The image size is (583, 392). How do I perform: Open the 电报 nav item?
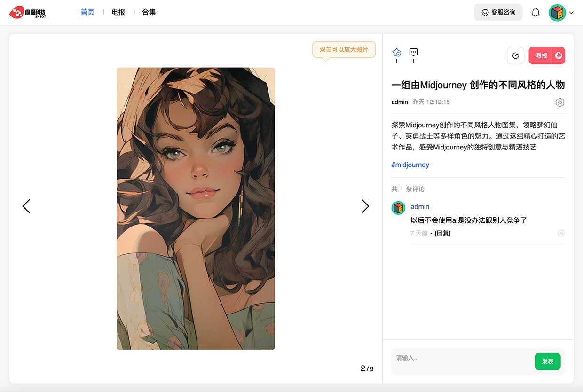pyautogui.click(x=118, y=12)
